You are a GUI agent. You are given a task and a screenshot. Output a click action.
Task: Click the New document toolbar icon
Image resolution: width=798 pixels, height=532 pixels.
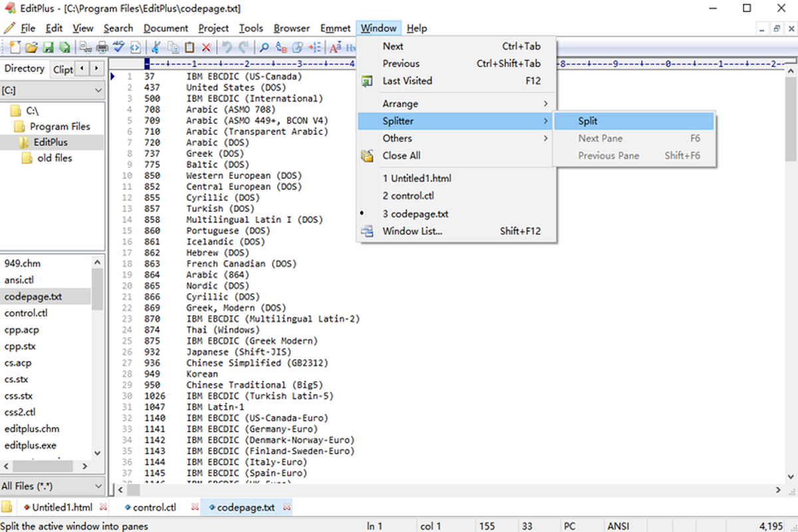tap(15, 47)
